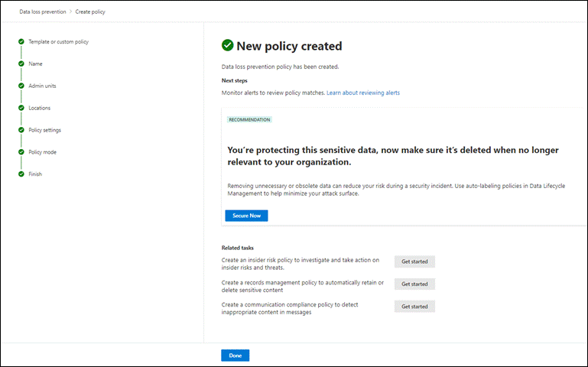588x367 pixels.
Task: Select the Policy mode checkmark icon
Action: [x=21, y=152]
